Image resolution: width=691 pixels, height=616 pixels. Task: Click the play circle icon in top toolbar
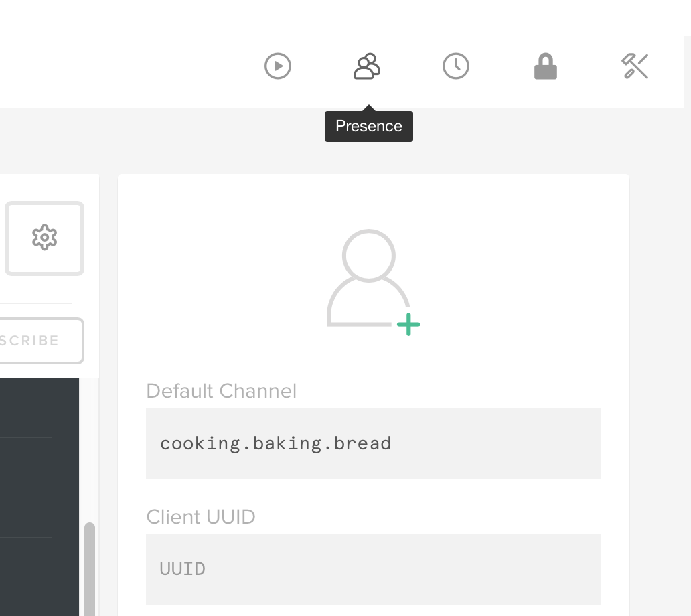[278, 66]
